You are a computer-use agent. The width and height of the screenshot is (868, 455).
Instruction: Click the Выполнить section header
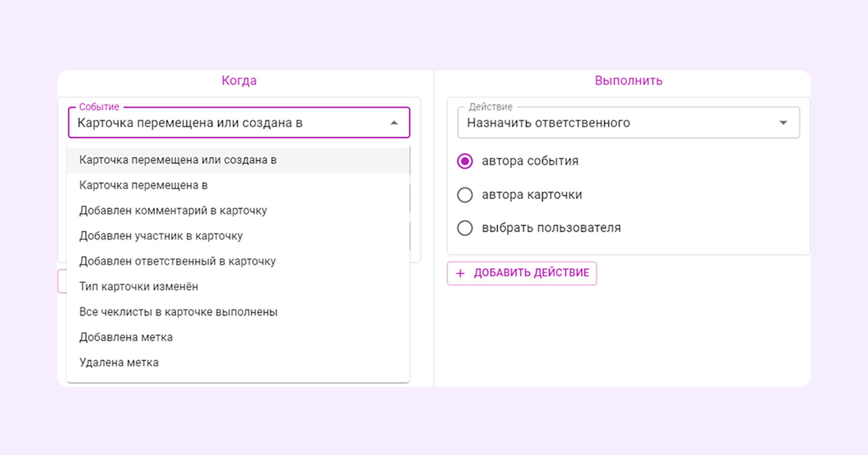(x=629, y=80)
